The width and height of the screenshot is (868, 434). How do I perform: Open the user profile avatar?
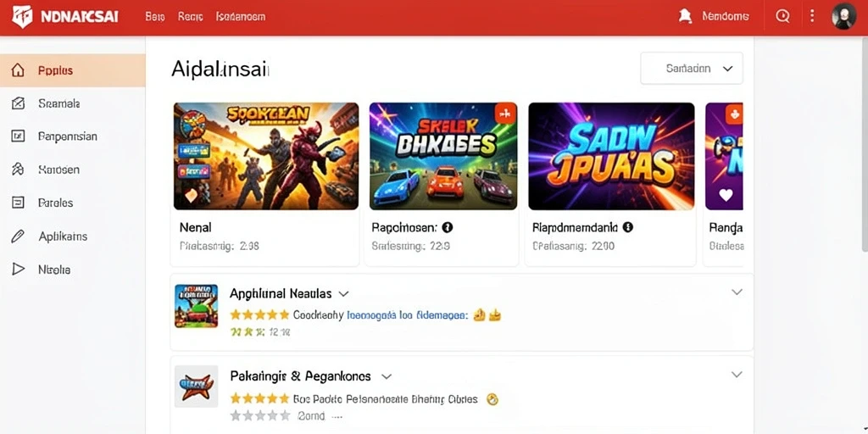(x=843, y=16)
